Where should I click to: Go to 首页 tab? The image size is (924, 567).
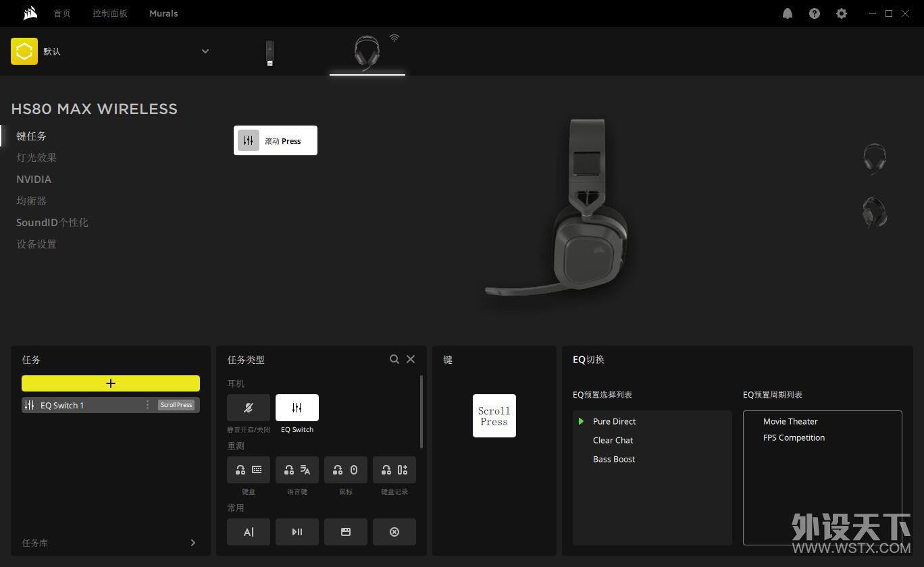pos(62,13)
